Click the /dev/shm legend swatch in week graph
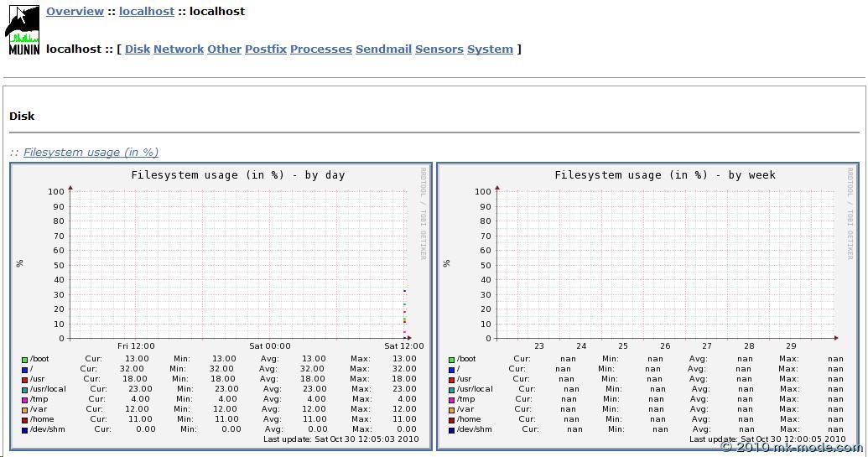The height and width of the screenshot is (457, 868). click(451, 430)
